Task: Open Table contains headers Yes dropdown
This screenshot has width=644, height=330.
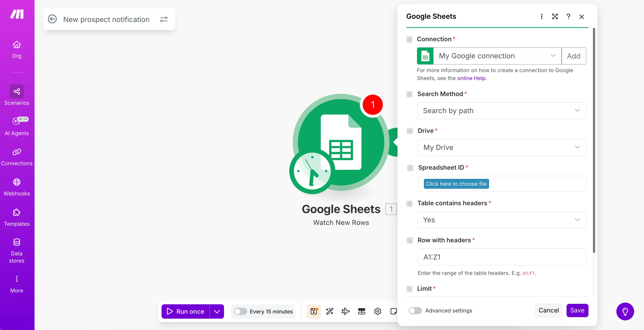Action: coord(501,220)
